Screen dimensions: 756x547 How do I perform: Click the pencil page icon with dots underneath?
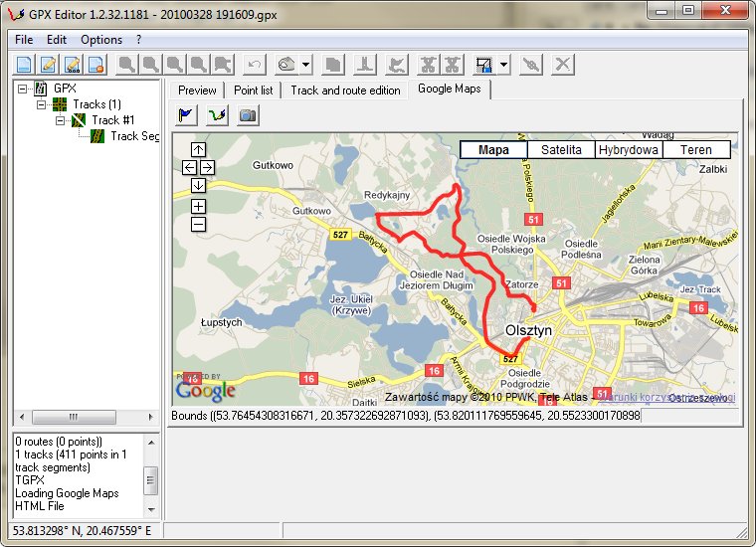point(73,64)
